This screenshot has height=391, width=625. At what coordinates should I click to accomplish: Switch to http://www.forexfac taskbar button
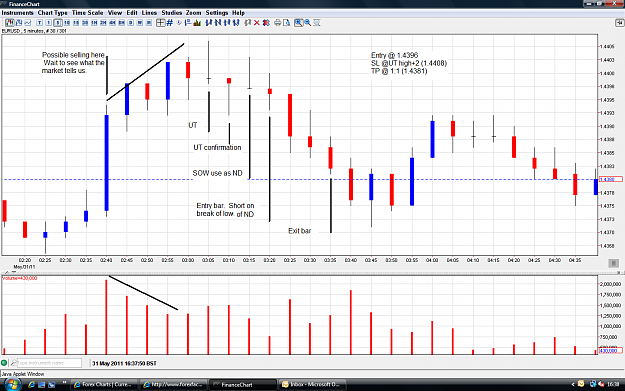[174, 385]
